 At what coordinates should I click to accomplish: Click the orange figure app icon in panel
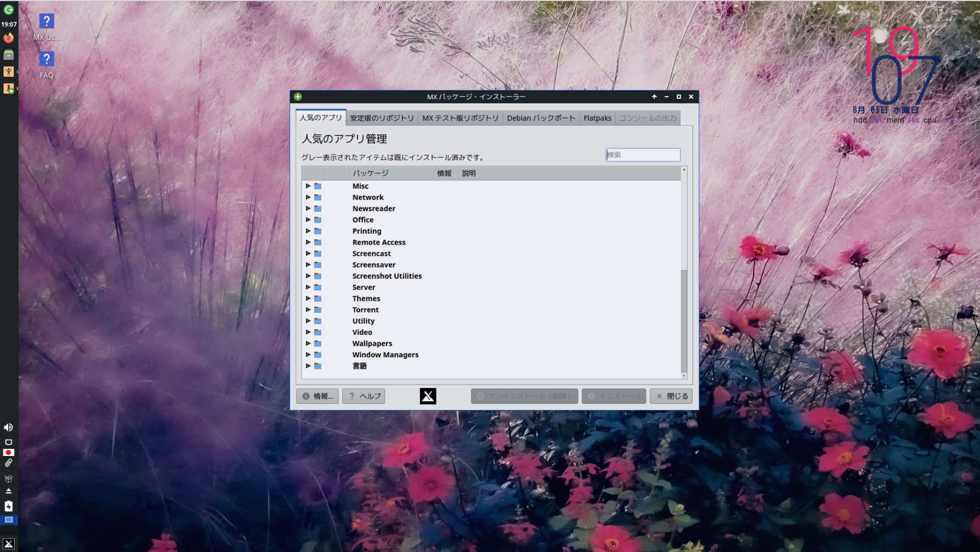point(9,71)
